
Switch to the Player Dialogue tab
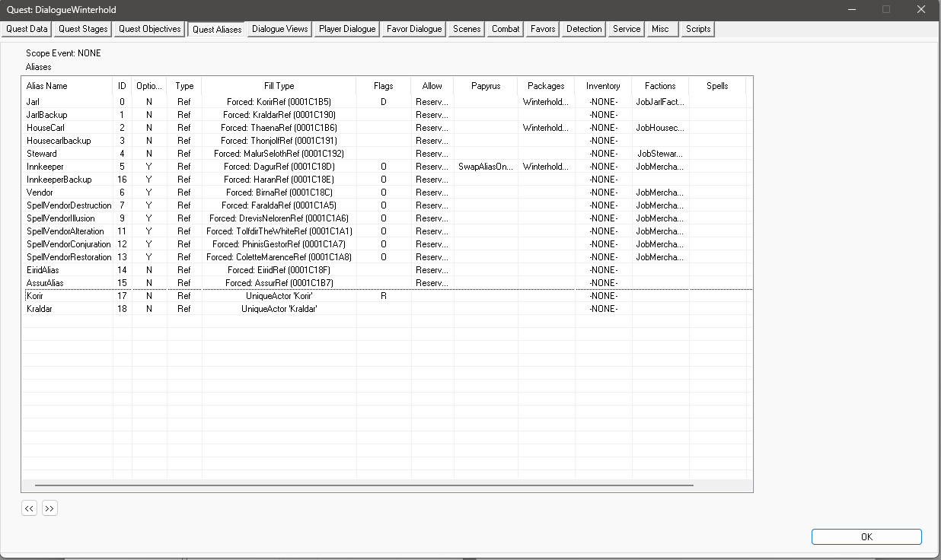click(347, 29)
